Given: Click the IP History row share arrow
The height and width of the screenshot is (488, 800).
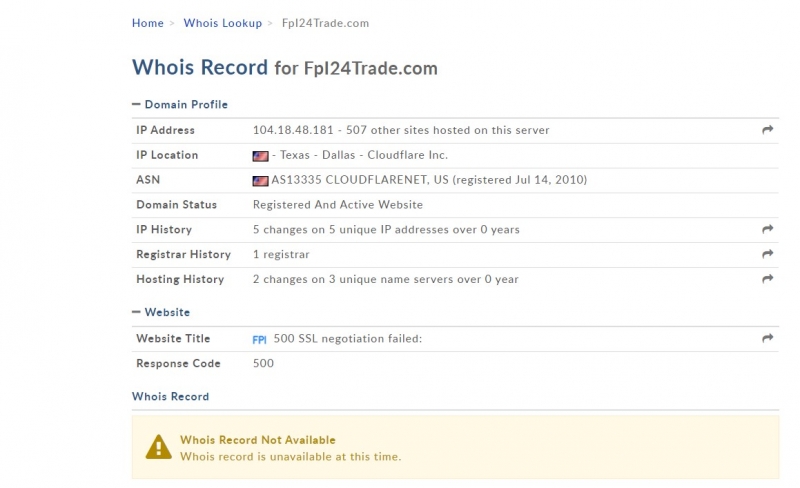Looking at the screenshot, I should (767, 229).
